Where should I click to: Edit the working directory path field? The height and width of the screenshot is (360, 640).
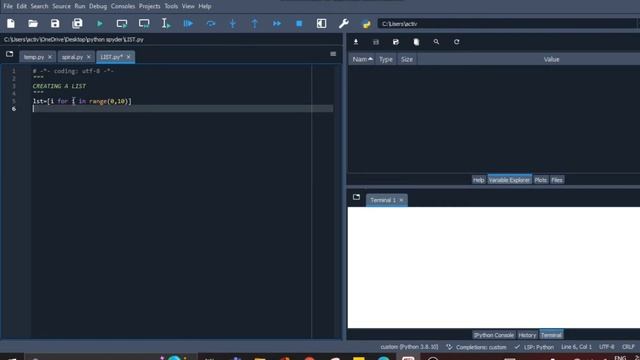click(x=506, y=24)
